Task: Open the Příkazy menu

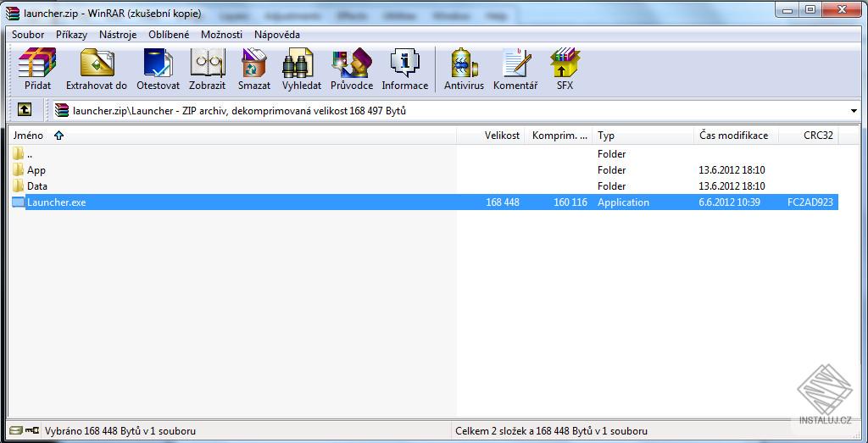Action: click(x=71, y=34)
